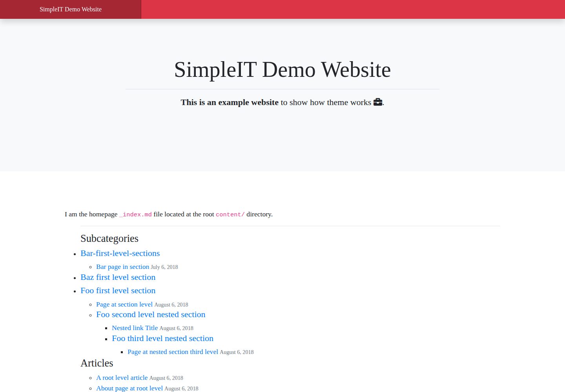Image resolution: width=565 pixels, height=392 pixels.
Task: Open the Nested link Title page
Action: (135, 328)
